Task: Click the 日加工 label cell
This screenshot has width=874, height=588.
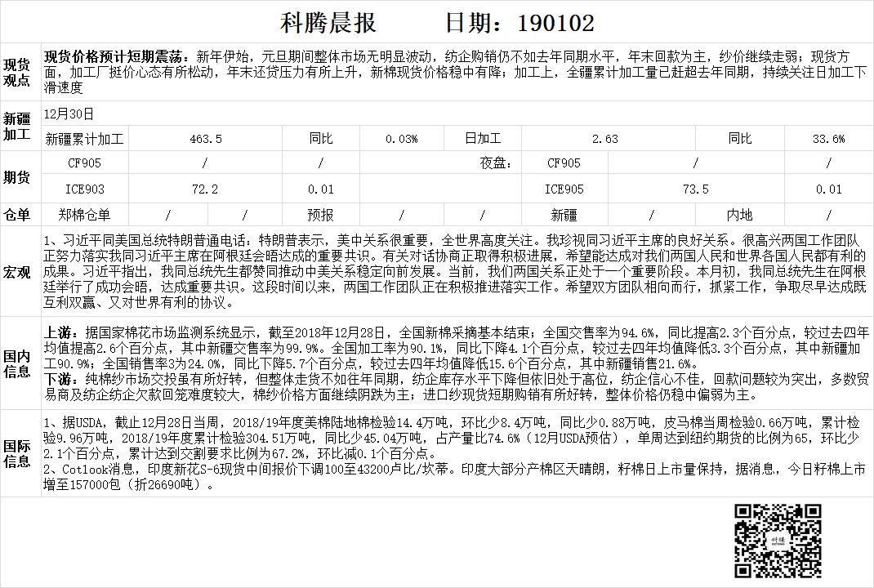Action: pyautogui.click(x=483, y=139)
